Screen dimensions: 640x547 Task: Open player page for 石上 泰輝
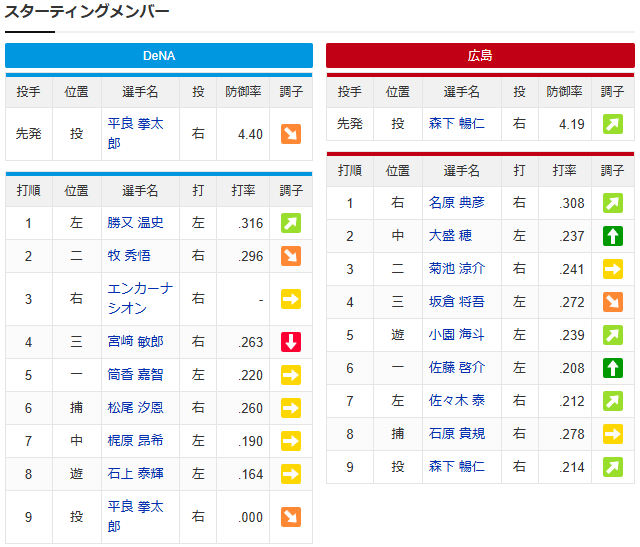click(x=136, y=474)
